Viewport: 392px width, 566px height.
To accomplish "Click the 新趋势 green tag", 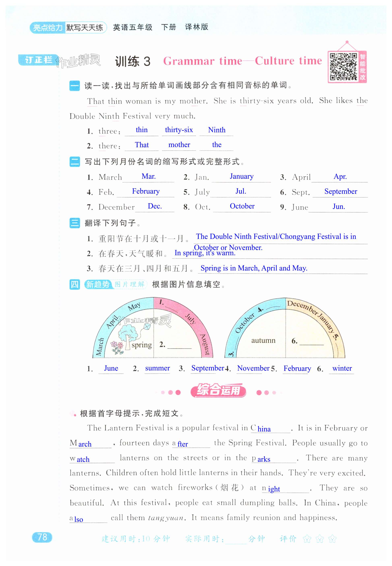I will point(98,284).
